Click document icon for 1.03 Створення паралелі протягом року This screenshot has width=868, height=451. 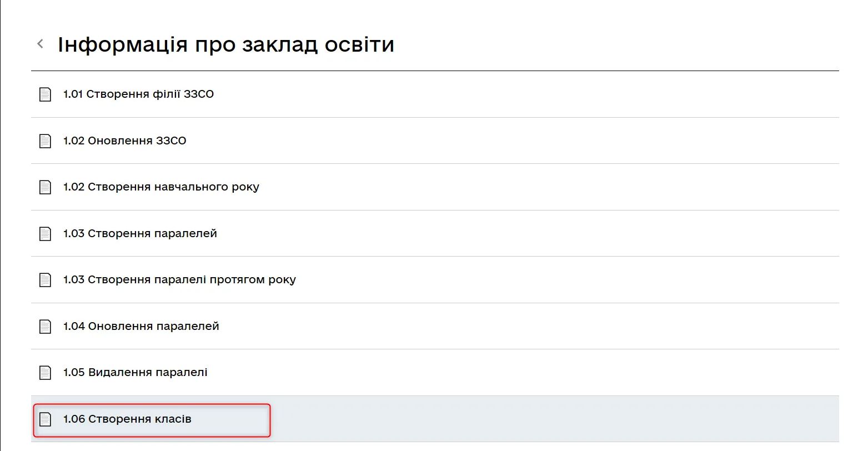[x=45, y=280]
